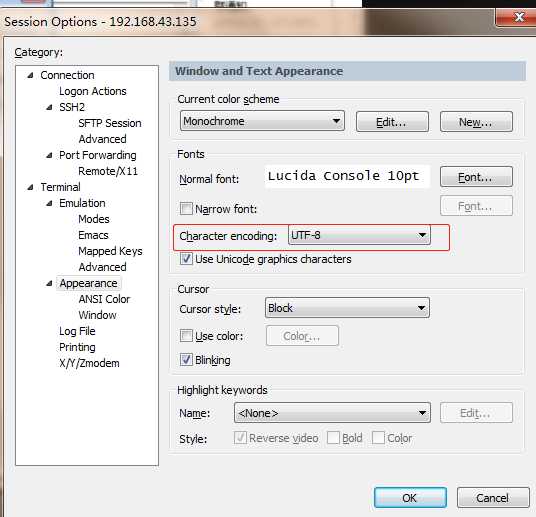Click New button for color scheme
This screenshot has height=517, width=536.
point(476,122)
